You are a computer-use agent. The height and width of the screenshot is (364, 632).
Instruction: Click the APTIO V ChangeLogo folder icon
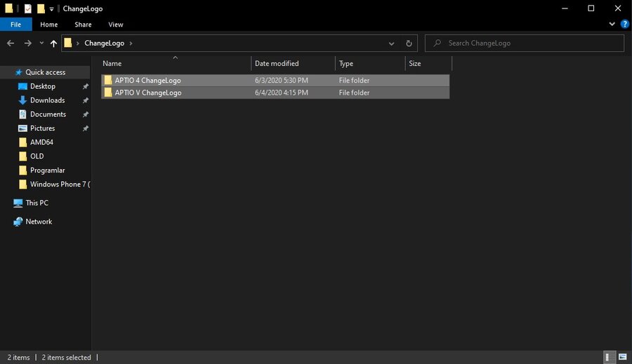point(107,92)
